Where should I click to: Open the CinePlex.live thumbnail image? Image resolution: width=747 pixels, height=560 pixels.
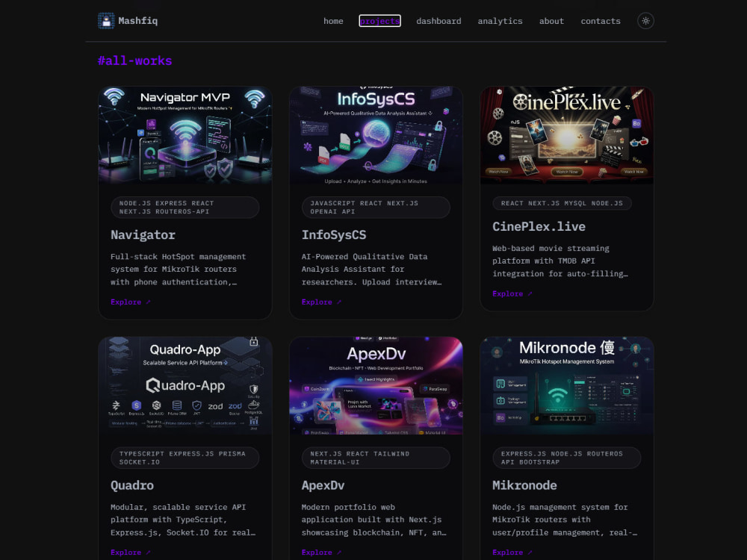coord(567,135)
